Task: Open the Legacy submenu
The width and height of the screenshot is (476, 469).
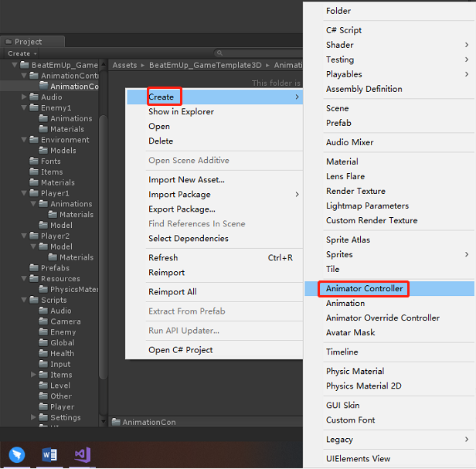Action: (389, 439)
